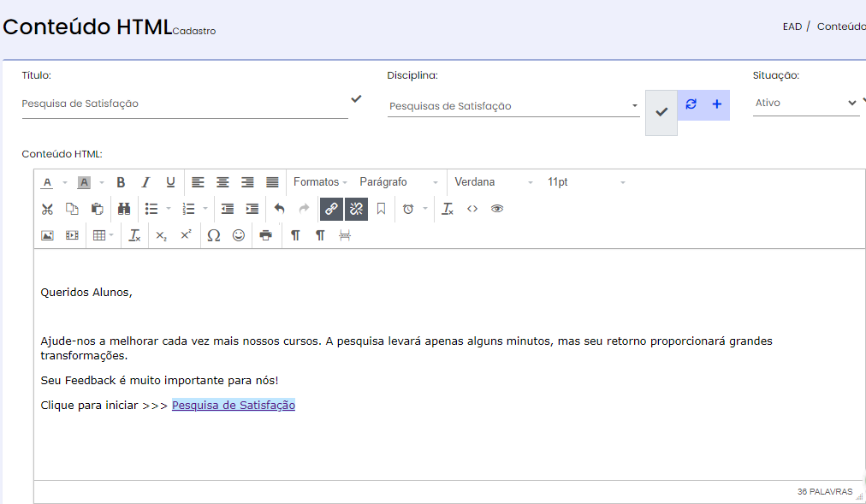Expand background color dropdown arrow
The image size is (866, 504).
pos(101,183)
